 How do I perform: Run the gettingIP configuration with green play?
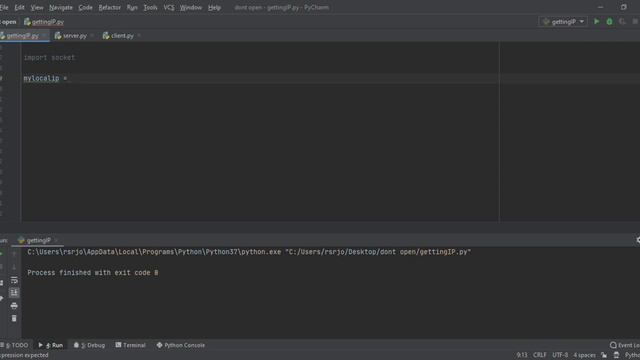point(596,22)
